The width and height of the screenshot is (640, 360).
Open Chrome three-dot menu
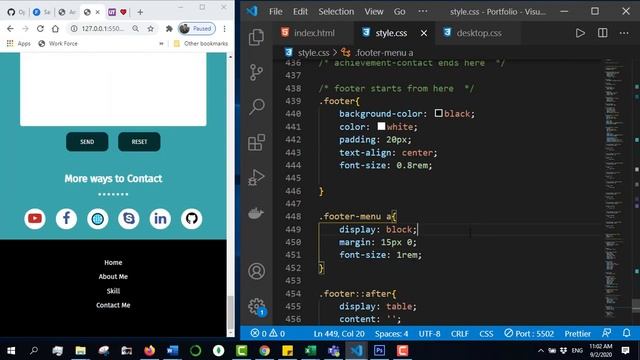pos(224,29)
